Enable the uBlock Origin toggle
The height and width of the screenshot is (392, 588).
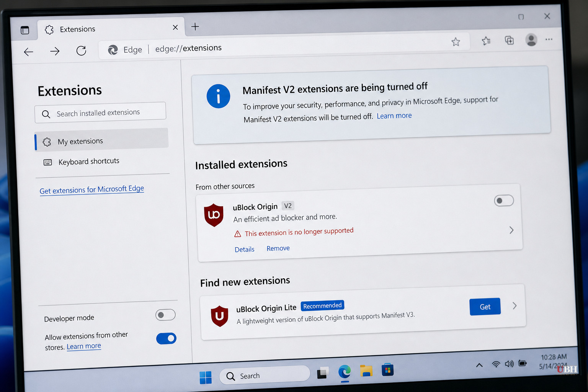coord(504,201)
